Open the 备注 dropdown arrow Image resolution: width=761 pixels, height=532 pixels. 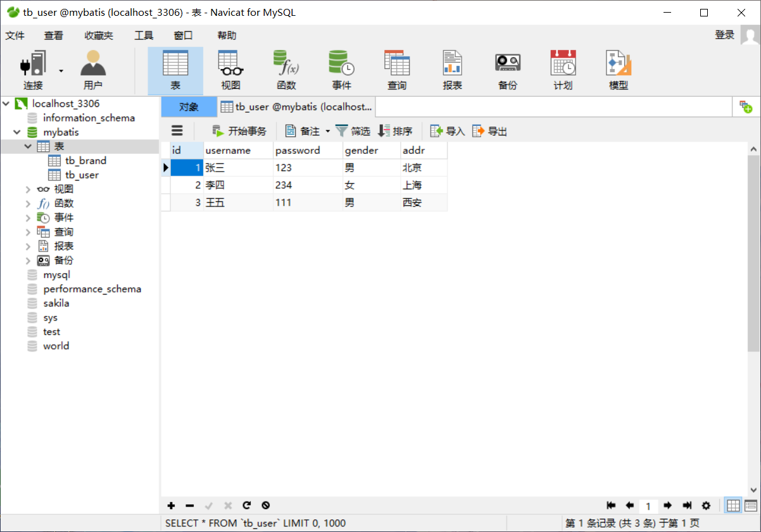[328, 131]
